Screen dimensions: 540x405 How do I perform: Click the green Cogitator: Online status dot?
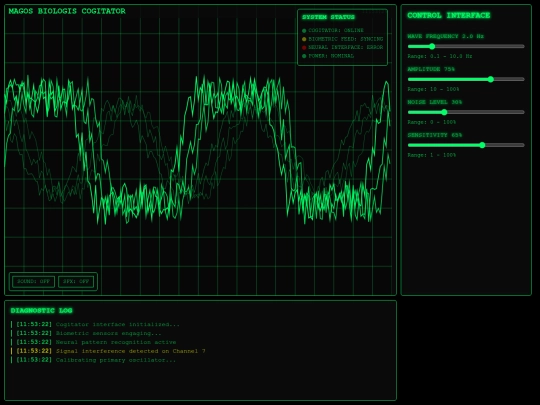pyautogui.click(x=304, y=31)
